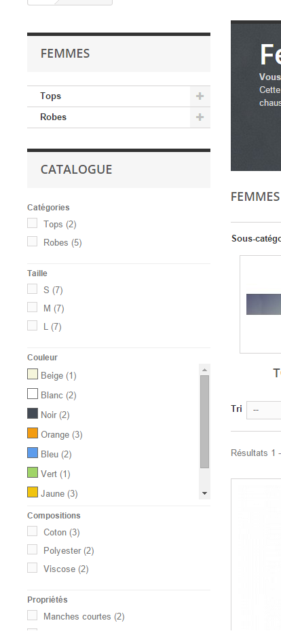Click the Bleu color swatch

click(x=33, y=453)
